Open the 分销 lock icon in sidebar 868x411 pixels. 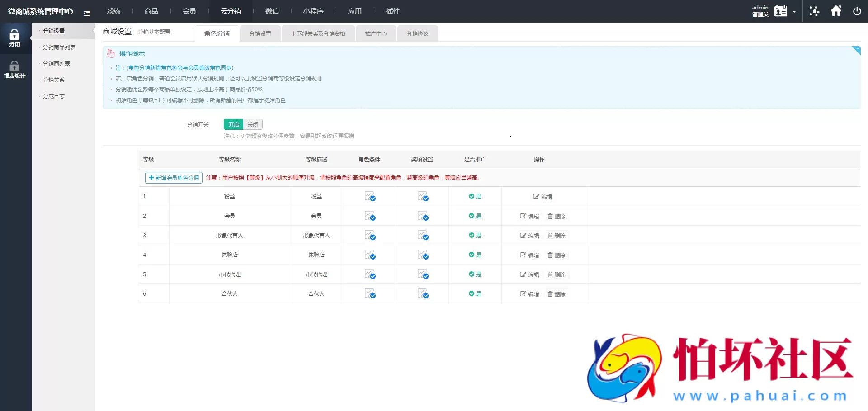click(14, 38)
